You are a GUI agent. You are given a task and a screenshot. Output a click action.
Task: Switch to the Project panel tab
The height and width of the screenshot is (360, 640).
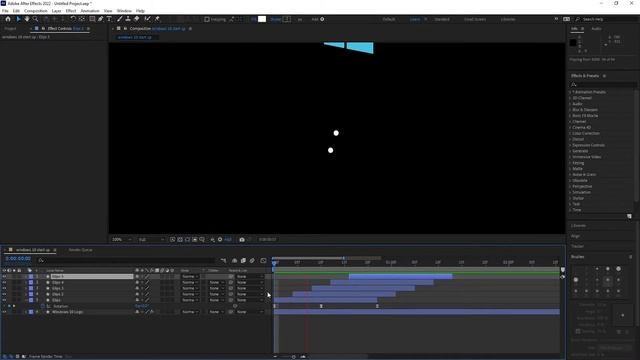11,29
